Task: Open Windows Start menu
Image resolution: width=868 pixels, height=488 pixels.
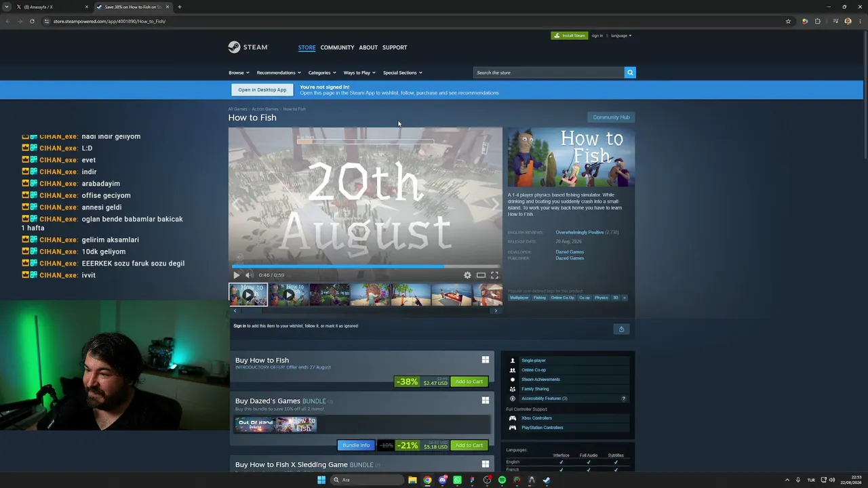Action: pos(321,480)
